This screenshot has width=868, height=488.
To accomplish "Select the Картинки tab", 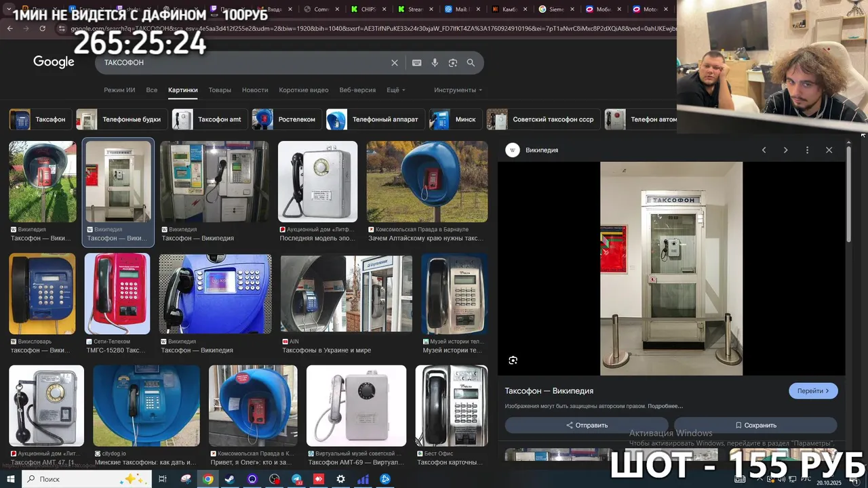I will click(183, 90).
